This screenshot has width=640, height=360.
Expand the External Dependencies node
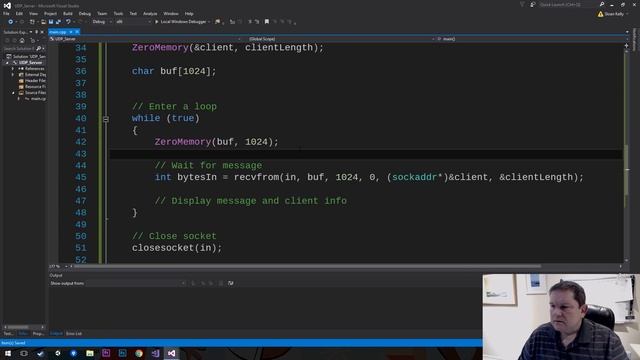[x=13, y=75]
